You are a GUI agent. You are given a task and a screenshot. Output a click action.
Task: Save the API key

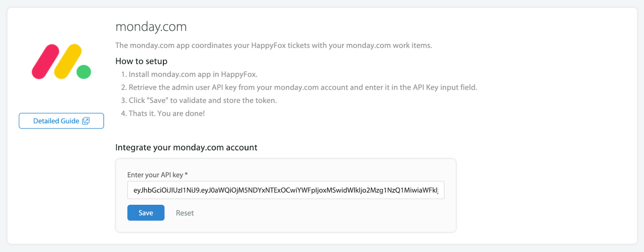(x=146, y=213)
